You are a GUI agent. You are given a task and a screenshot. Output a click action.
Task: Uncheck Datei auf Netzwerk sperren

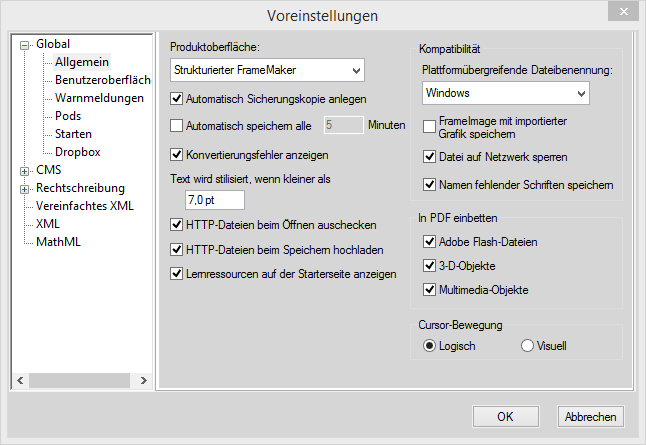(x=430, y=157)
